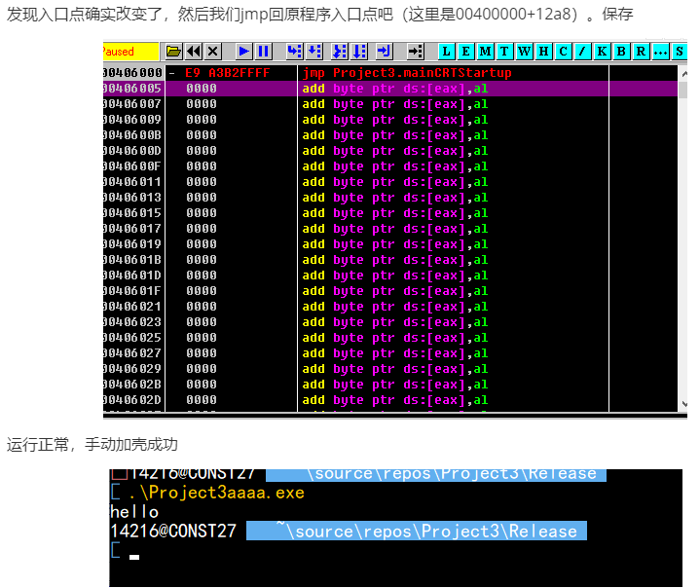The height and width of the screenshot is (588, 700).
Task: Select the highlighted row at 00406005
Action: 390,89
